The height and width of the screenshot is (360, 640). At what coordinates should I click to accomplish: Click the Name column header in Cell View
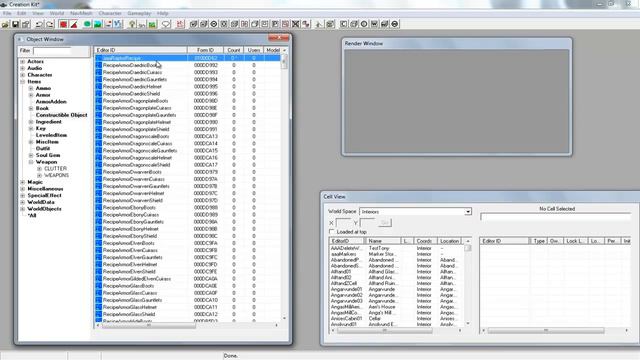[x=383, y=241]
